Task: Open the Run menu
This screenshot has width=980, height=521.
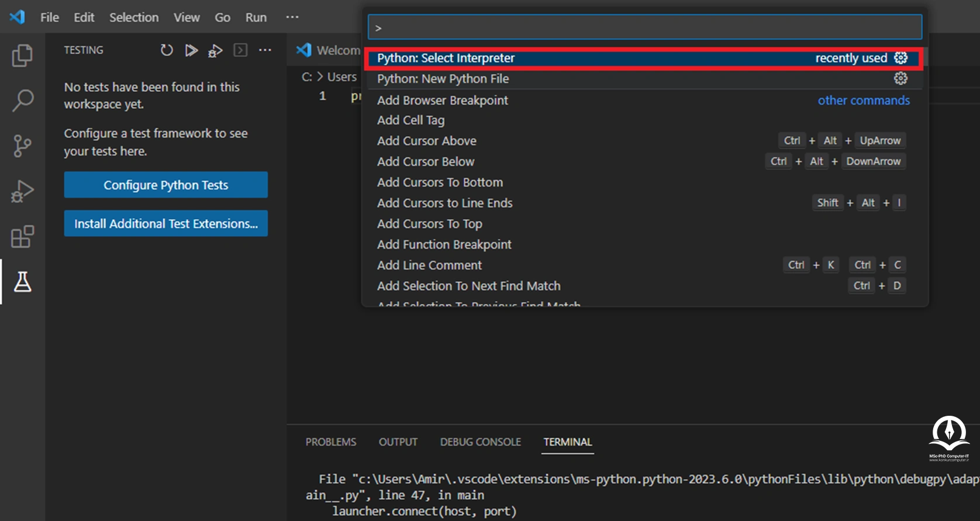Action: 256,18
